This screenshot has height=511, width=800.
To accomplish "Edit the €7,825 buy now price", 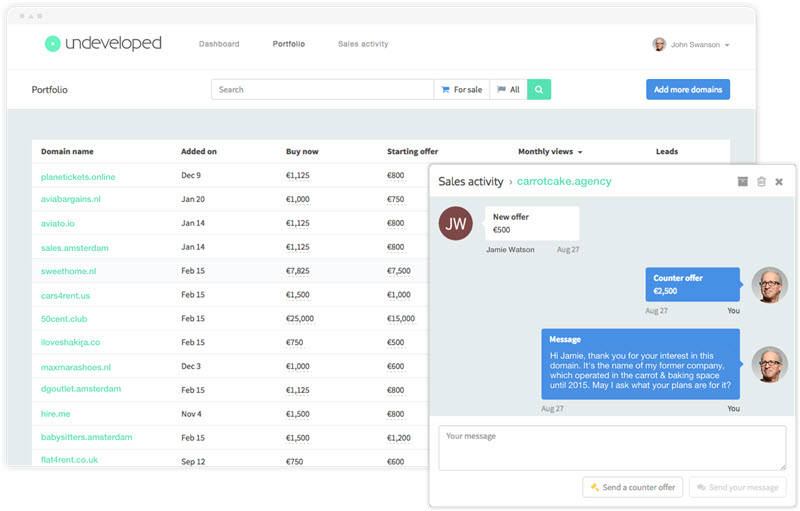I will [297, 271].
